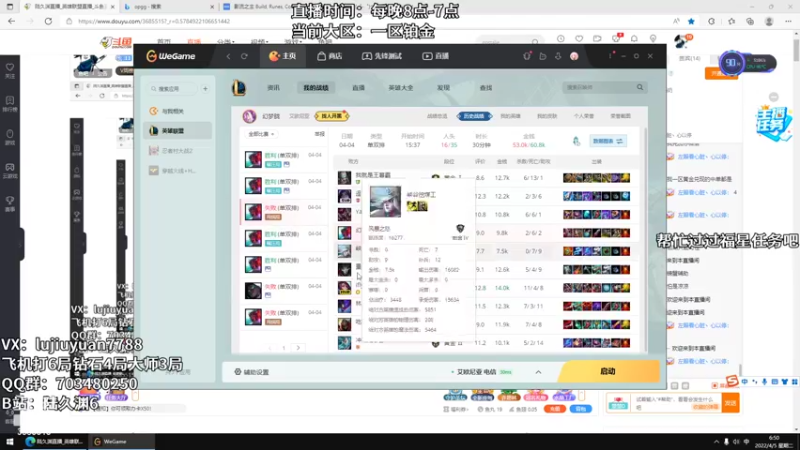Viewport: 800px width, 450px height.
Task: Add an app with the plus button
Action: point(205,89)
